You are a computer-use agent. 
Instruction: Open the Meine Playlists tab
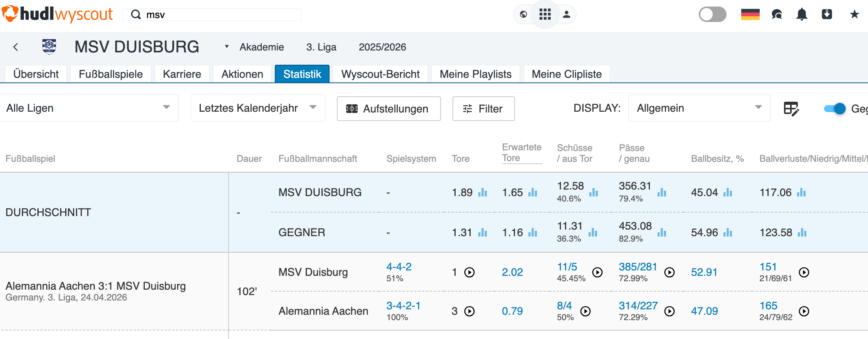tap(476, 74)
